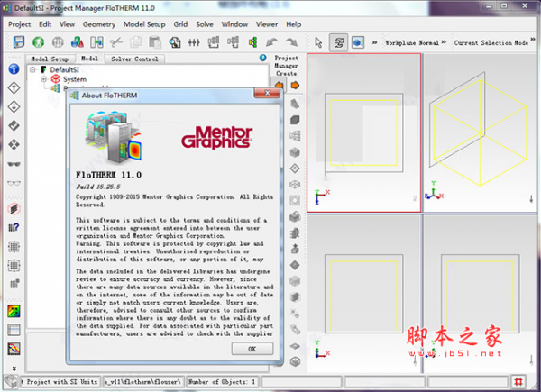Image resolution: width=541 pixels, height=392 pixels.
Task: Open the Edit menu
Action: (45, 24)
